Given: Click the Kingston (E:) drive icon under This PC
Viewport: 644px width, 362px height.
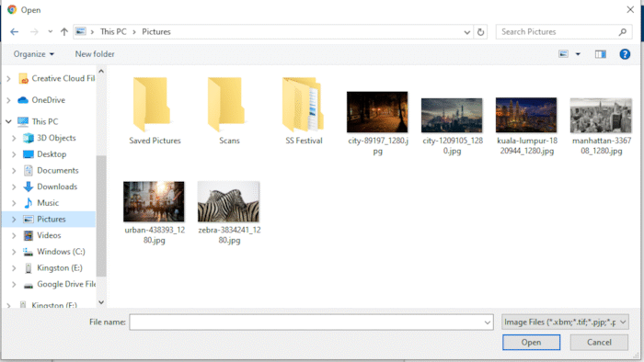Looking at the screenshot, I should point(29,268).
